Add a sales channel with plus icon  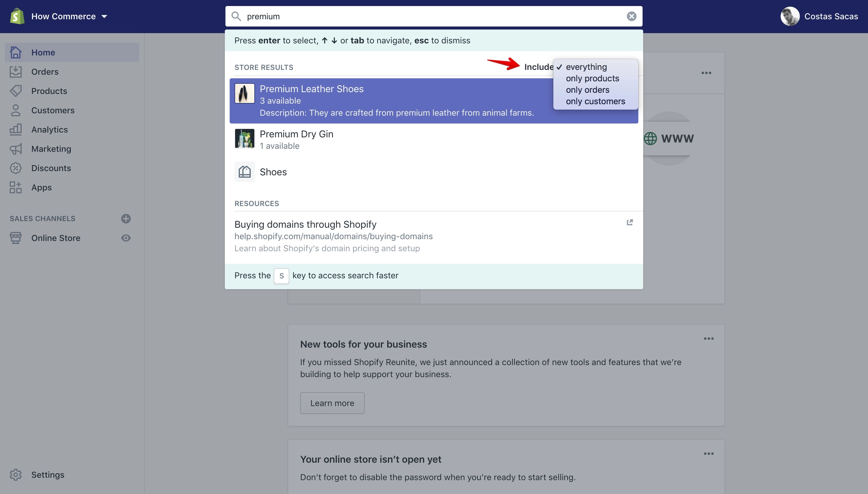tap(126, 218)
